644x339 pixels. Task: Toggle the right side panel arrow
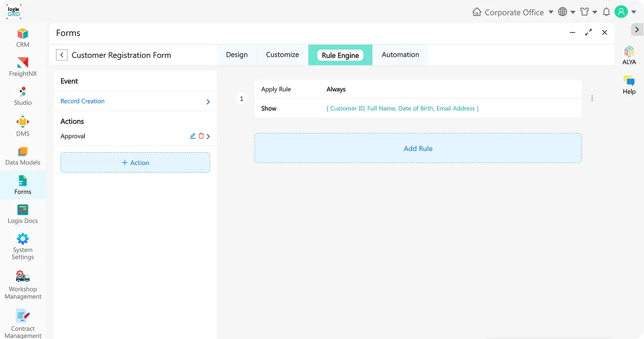coord(637,30)
